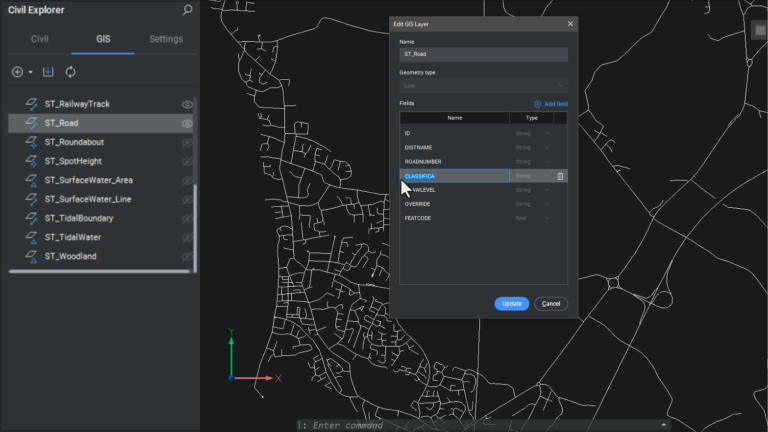Open the type dropdown for FEATCODE field
This screenshot has width=768, height=432.
[532, 218]
